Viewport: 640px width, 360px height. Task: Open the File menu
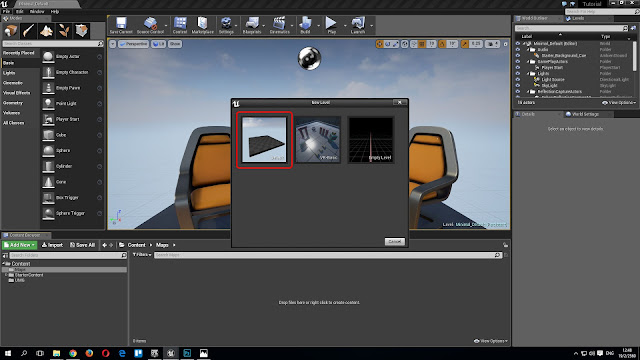coord(6,11)
